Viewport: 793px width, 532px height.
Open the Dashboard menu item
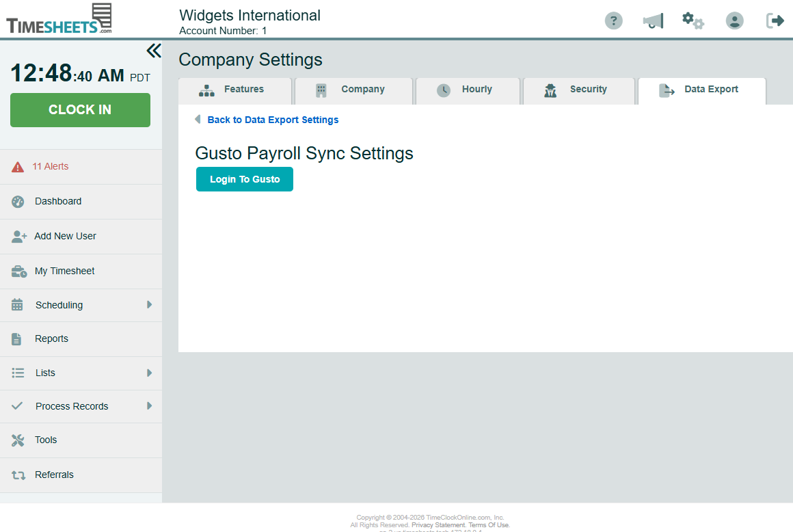point(81,201)
